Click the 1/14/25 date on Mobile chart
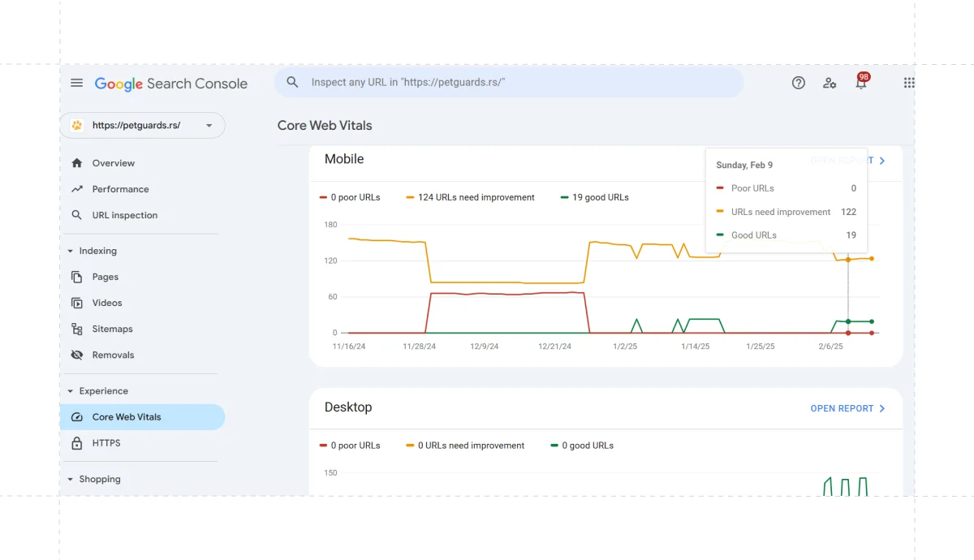Viewport: 974px width, 560px height. pos(695,347)
